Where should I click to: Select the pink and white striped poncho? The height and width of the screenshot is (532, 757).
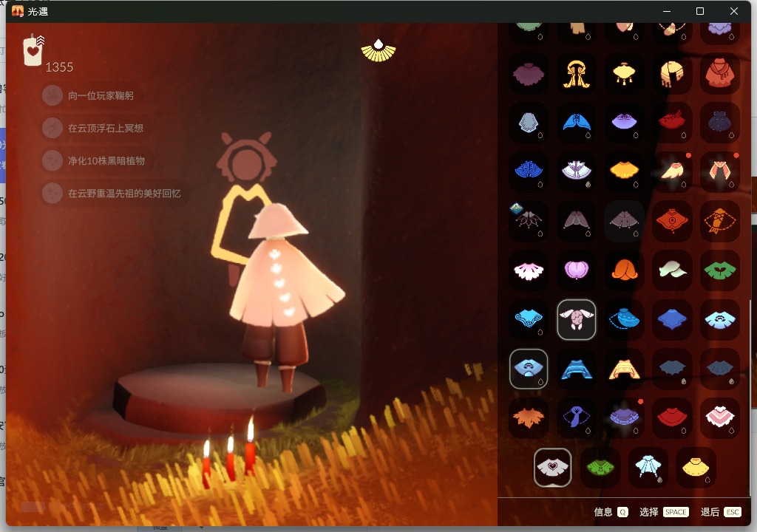pos(720,417)
